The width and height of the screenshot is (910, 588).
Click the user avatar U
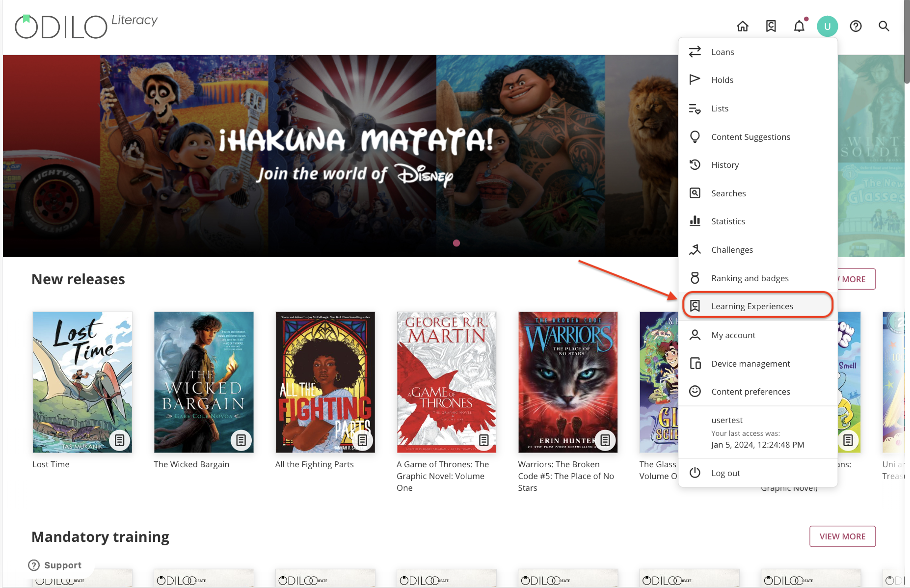pos(828,26)
